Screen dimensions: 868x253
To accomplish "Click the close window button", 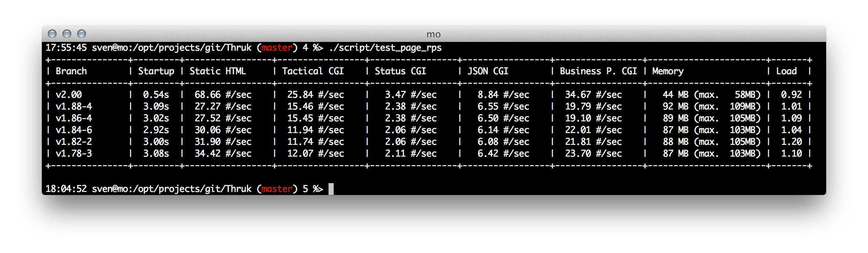I will pyautogui.click(x=53, y=34).
